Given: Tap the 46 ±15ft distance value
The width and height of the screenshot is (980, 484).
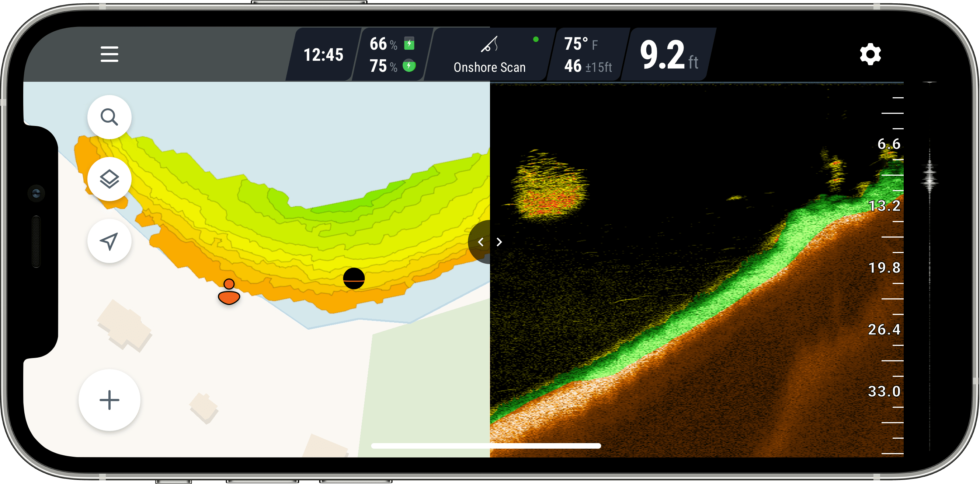Looking at the screenshot, I should coord(588,67).
